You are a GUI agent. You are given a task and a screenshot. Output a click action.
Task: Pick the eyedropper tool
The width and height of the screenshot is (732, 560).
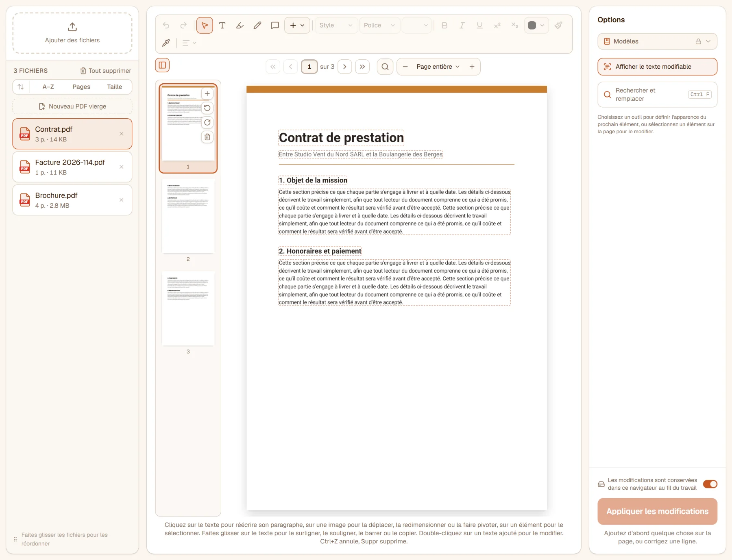click(x=166, y=43)
